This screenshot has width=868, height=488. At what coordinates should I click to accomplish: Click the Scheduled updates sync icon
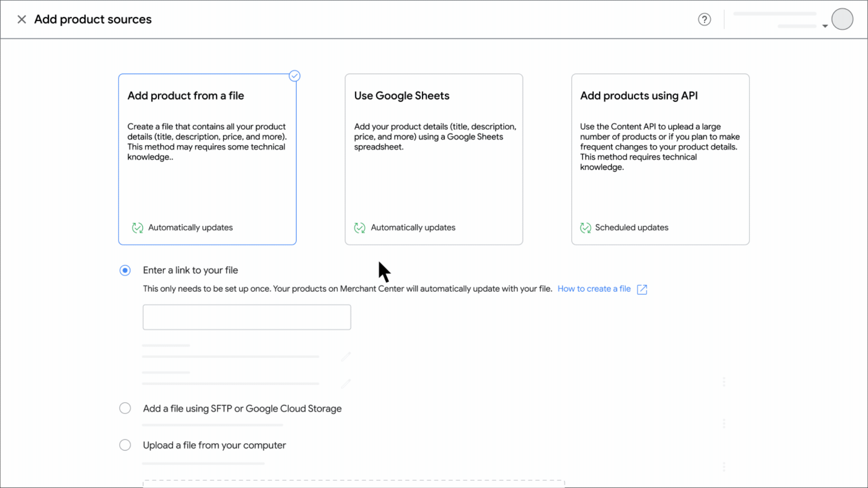click(585, 228)
